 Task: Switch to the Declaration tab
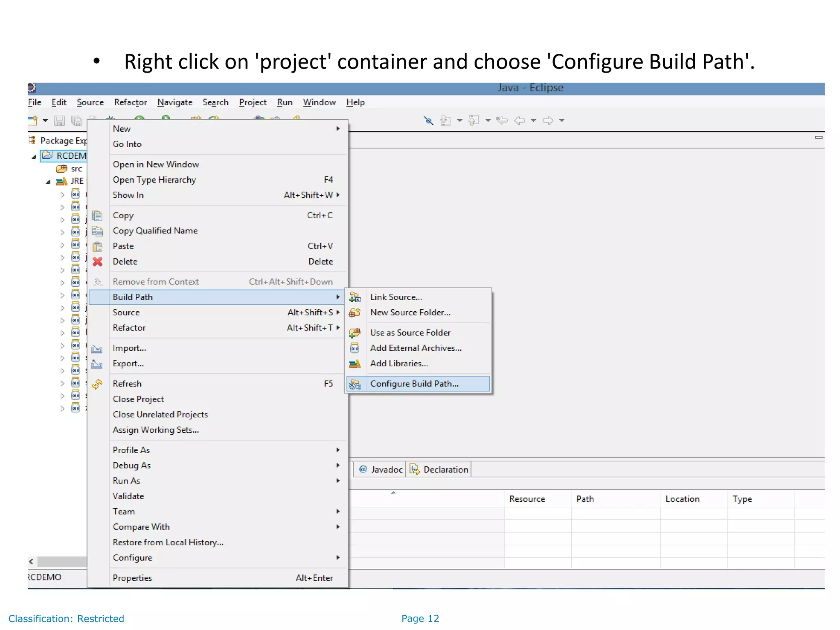(x=439, y=470)
